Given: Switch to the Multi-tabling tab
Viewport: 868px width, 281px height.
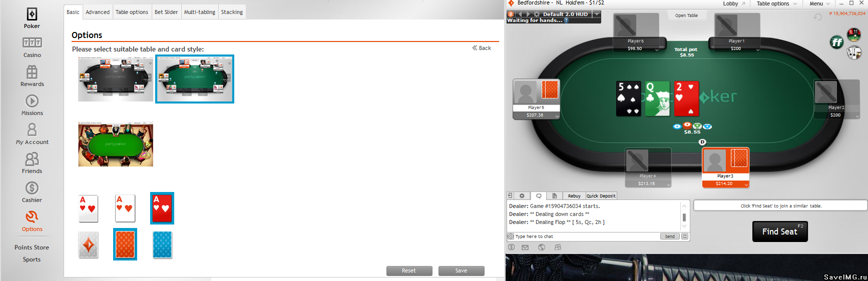Looking at the screenshot, I should pyautogui.click(x=200, y=12).
